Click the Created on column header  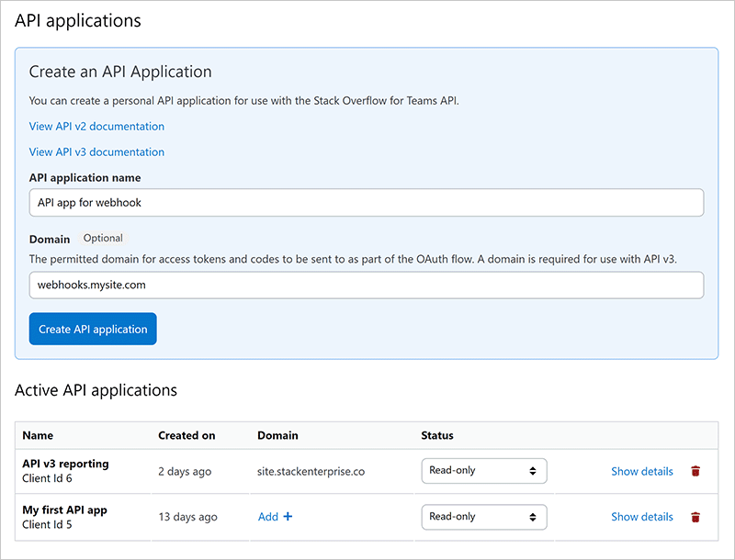(x=187, y=435)
